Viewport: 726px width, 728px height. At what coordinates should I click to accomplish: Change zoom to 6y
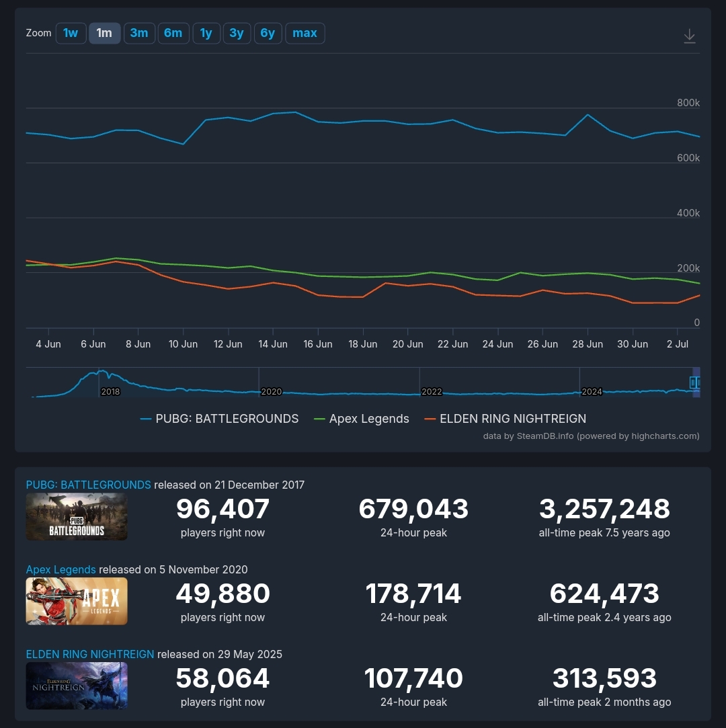(268, 34)
